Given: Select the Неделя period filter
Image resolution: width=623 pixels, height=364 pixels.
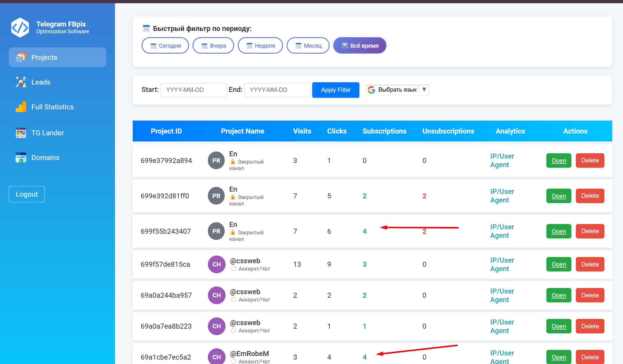Looking at the screenshot, I should click(x=260, y=46).
